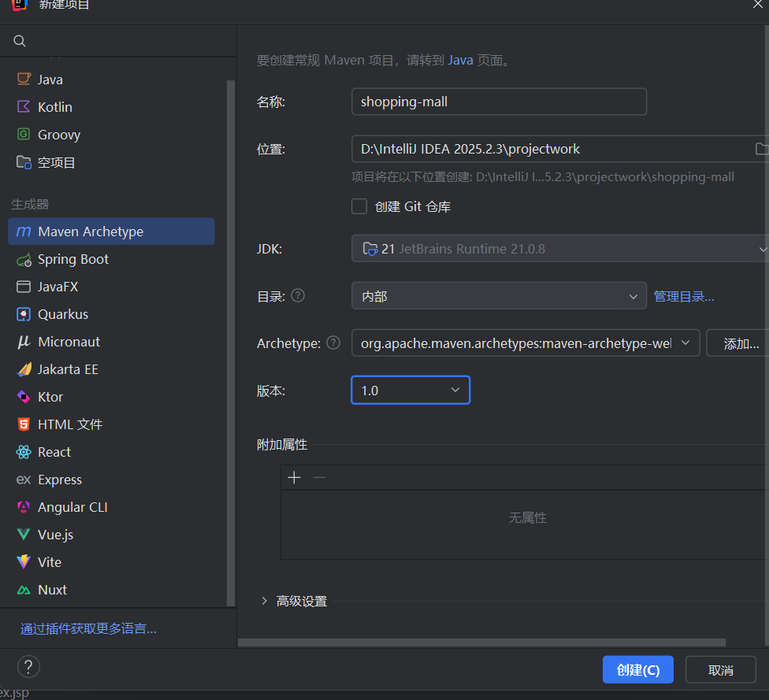This screenshot has width=769, height=700.
Task: Select the empty project folder icon
Action: point(24,161)
